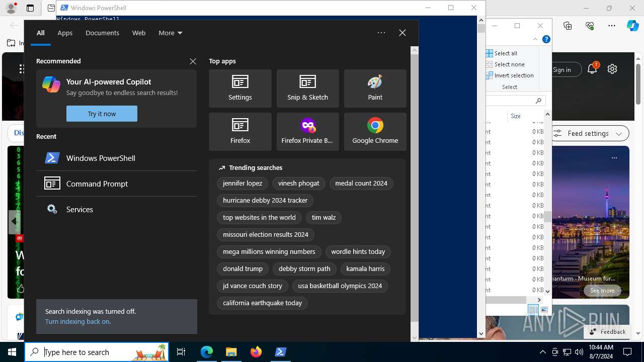Open news card options ellipsis
The height and width of the screenshot is (362, 644).
point(614,158)
